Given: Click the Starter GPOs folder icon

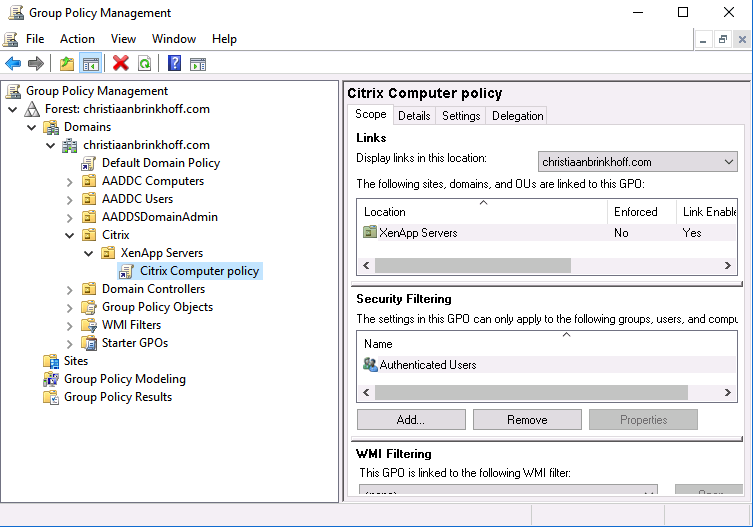Looking at the screenshot, I should [89, 343].
